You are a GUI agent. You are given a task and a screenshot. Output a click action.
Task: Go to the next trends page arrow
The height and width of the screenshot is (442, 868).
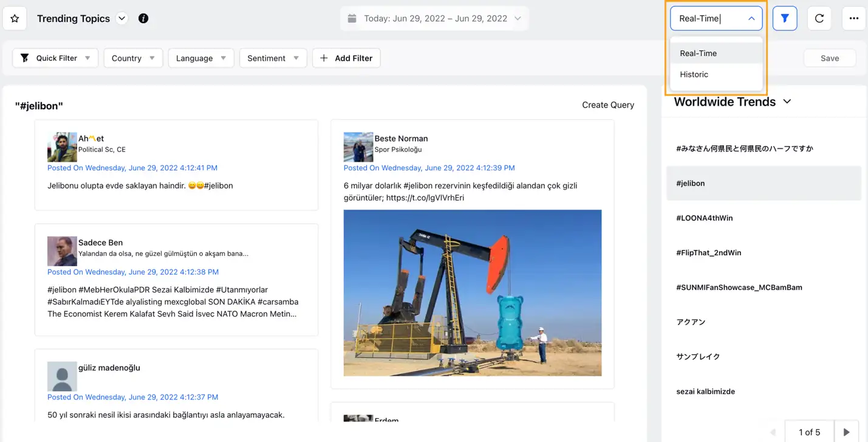coord(847,432)
